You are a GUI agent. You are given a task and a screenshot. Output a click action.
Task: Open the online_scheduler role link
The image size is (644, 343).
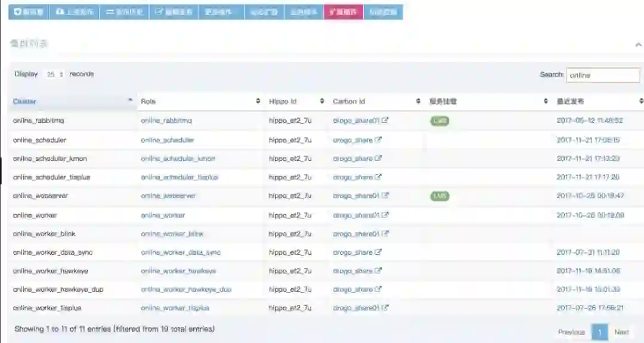[167, 140]
